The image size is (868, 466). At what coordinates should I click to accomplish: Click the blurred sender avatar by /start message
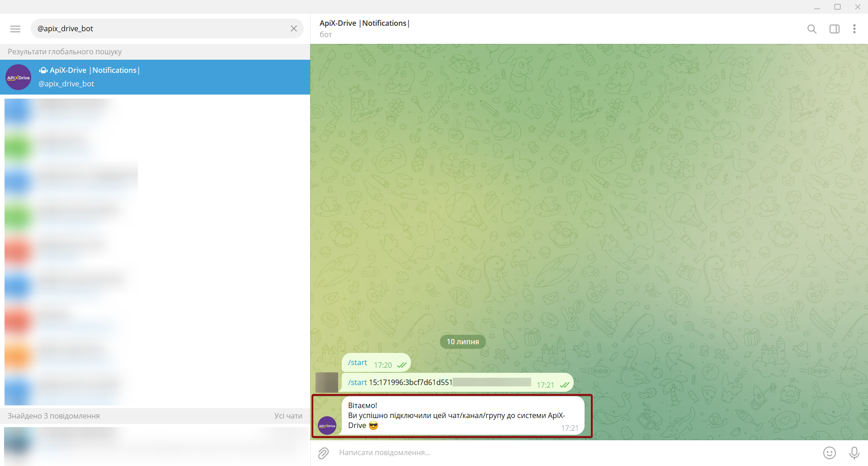[x=327, y=382]
